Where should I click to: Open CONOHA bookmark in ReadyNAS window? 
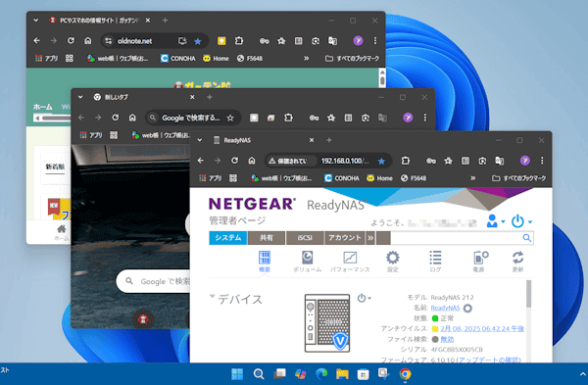pyautogui.click(x=342, y=178)
